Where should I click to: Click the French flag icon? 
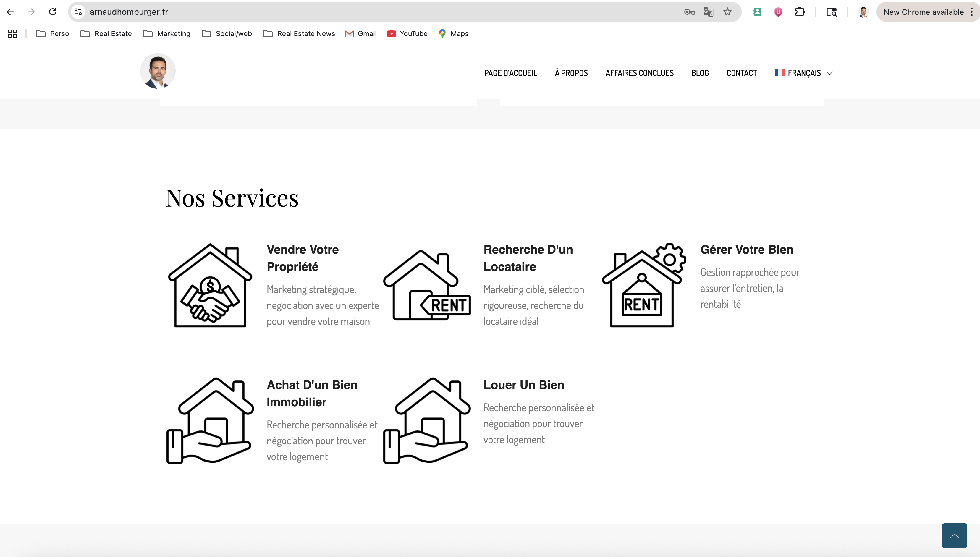[780, 73]
